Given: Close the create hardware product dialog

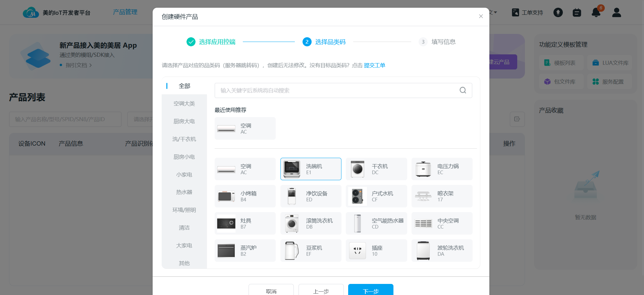Looking at the screenshot, I should [x=481, y=16].
